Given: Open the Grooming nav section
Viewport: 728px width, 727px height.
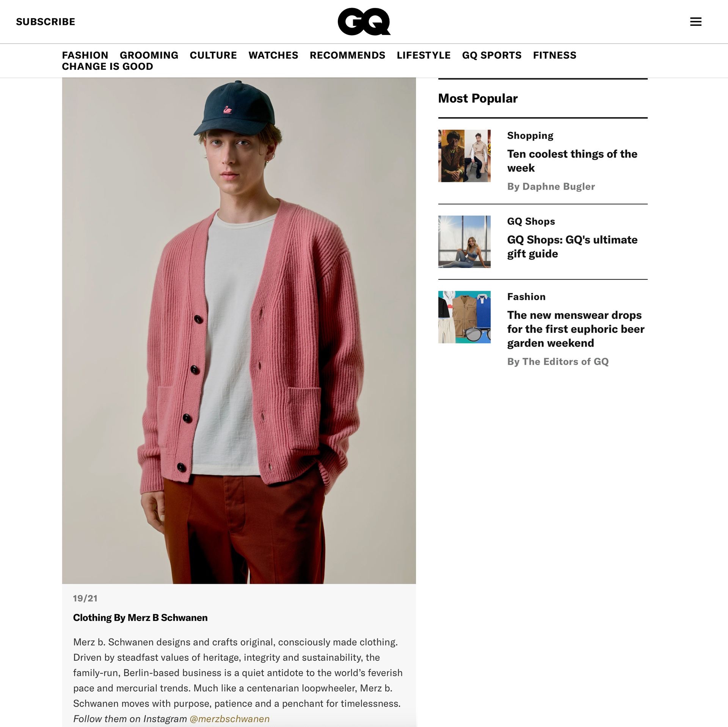Looking at the screenshot, I should point(149,55).
